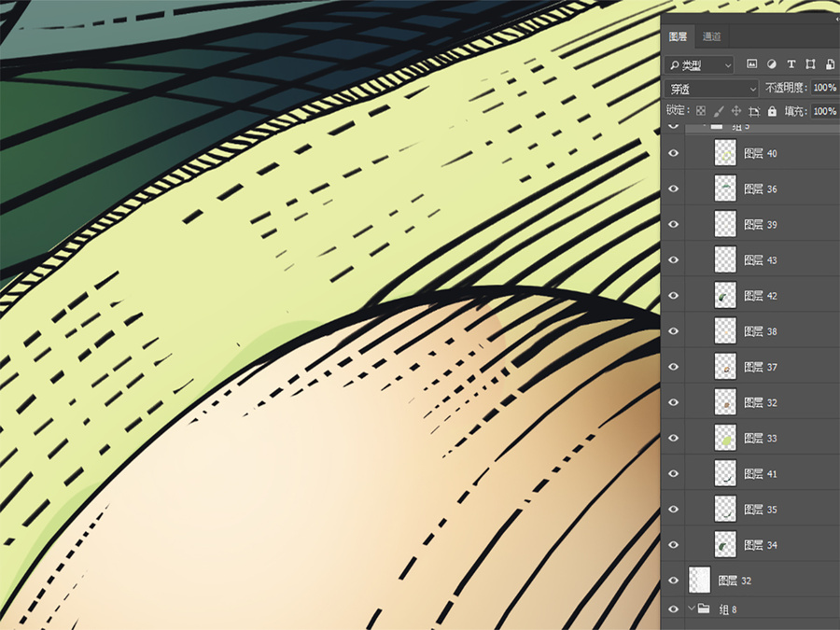Viewport: 840px width, 630px height.
Task: Click the 不透明度 opacity value field
Action: point(825,88)
